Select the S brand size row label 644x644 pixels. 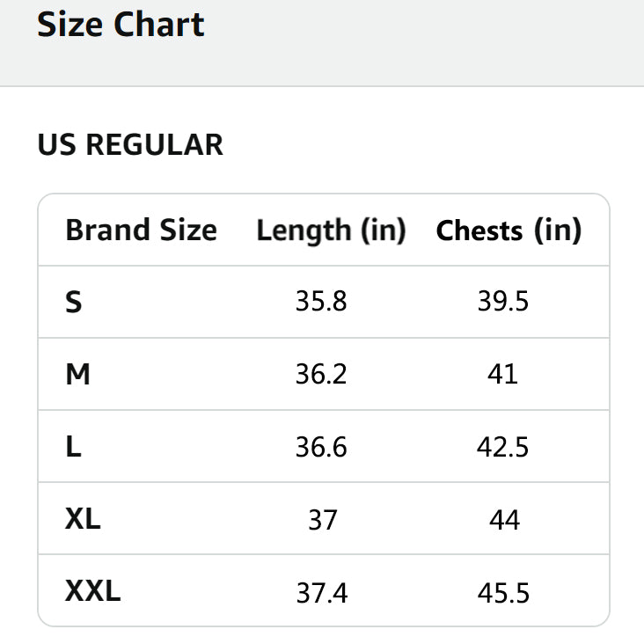pyautogui.click(x=74, y=303)
